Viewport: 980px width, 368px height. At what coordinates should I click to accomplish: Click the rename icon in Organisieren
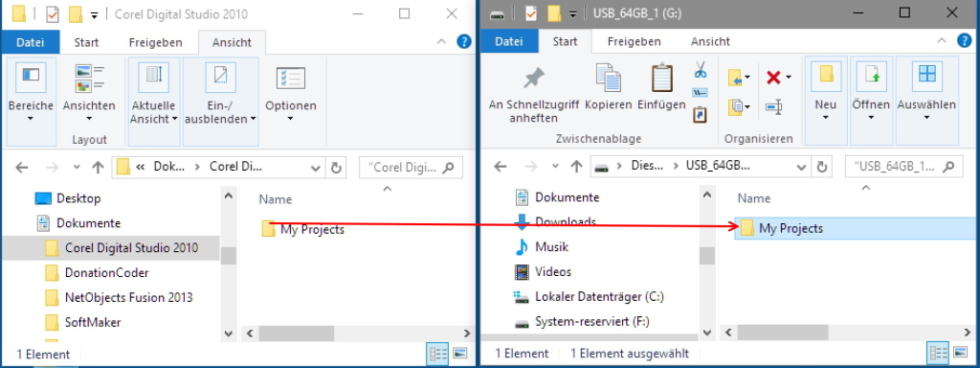click(x=773, y=107)
